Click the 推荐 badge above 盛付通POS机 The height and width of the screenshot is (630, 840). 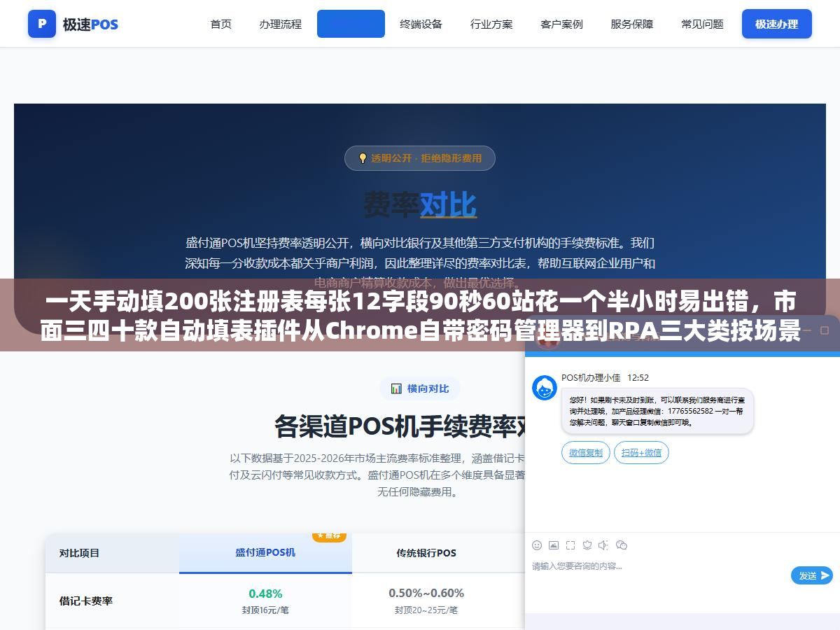point(329,535)
